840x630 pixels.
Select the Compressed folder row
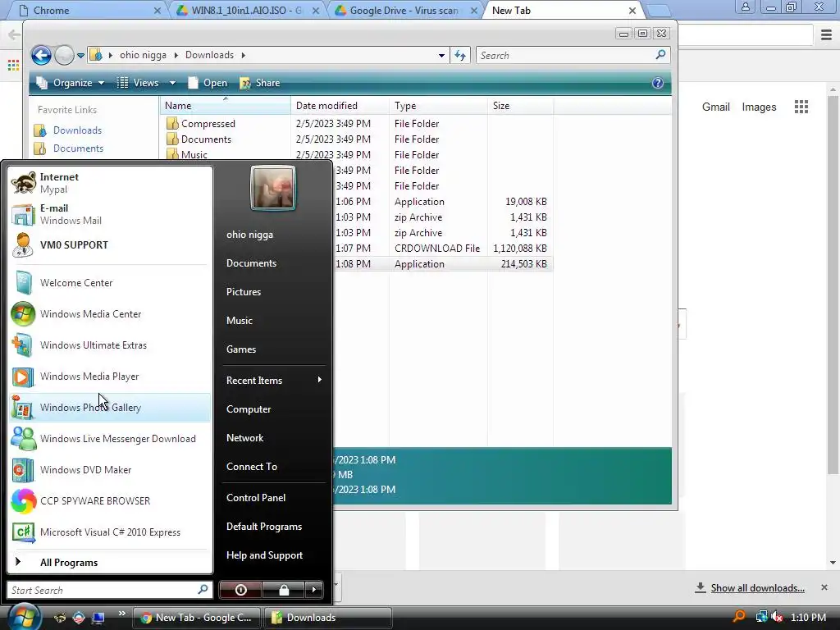tap(357, 124)
